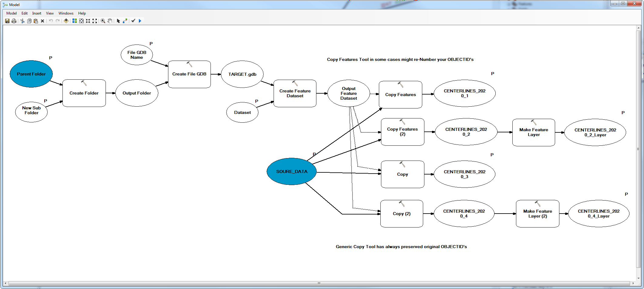This screenshot has width=644, height=289.
Task: Paste a copied model element
Action: 36,21
